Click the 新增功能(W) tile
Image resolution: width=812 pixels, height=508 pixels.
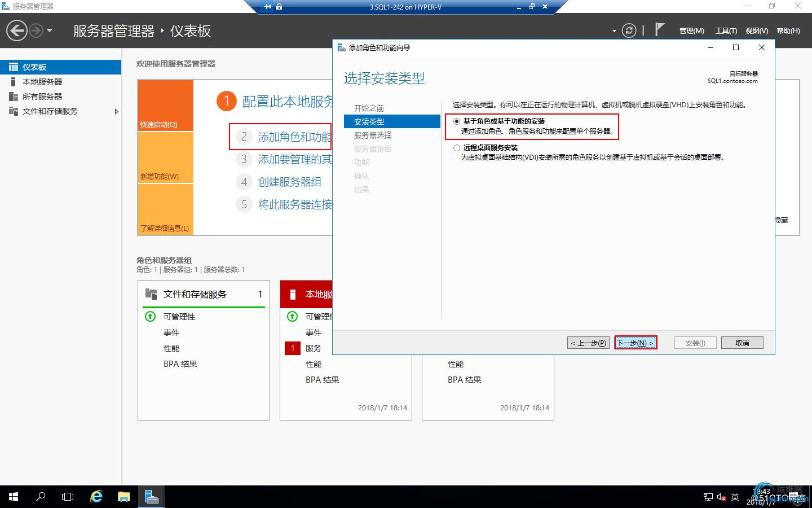166,157
